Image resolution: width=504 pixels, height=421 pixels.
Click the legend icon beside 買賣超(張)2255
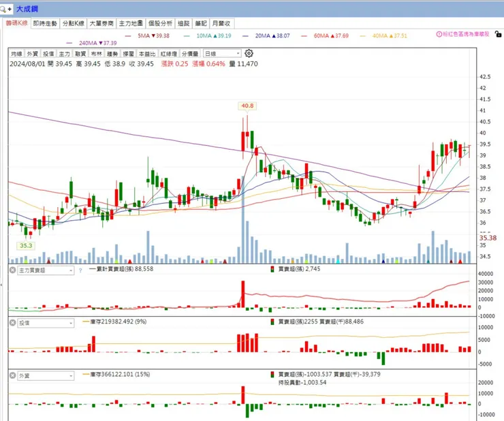click(x=272, y=322)
